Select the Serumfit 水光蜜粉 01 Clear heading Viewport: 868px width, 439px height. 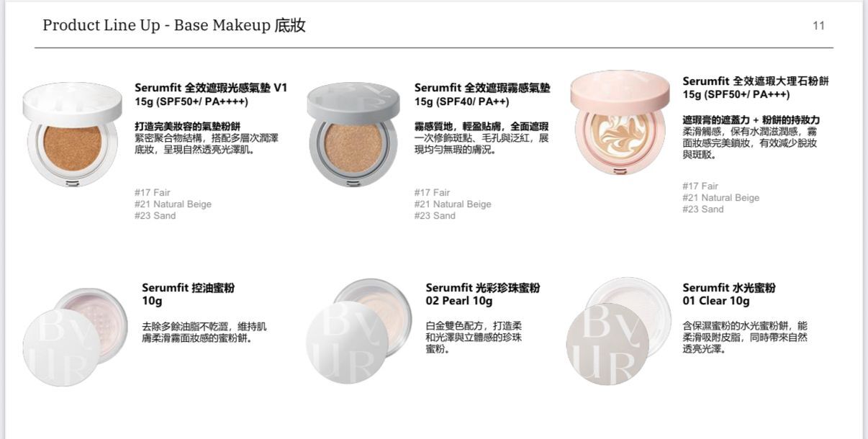[729, 294]
